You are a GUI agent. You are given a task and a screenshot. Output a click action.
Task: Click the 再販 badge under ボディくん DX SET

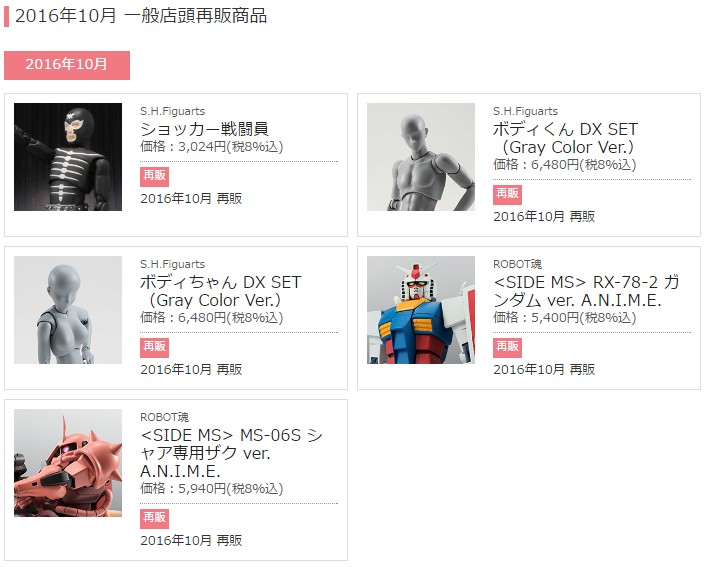(507, 194)
